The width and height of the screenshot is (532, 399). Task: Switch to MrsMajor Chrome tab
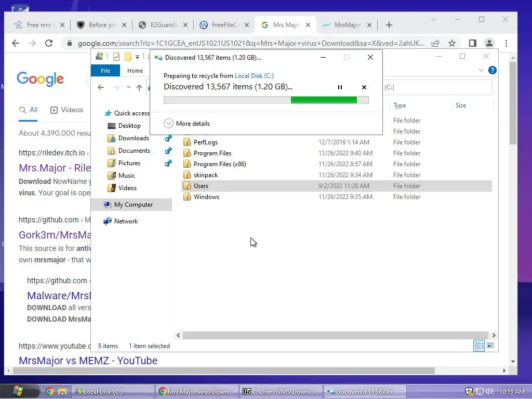(347, 25)
